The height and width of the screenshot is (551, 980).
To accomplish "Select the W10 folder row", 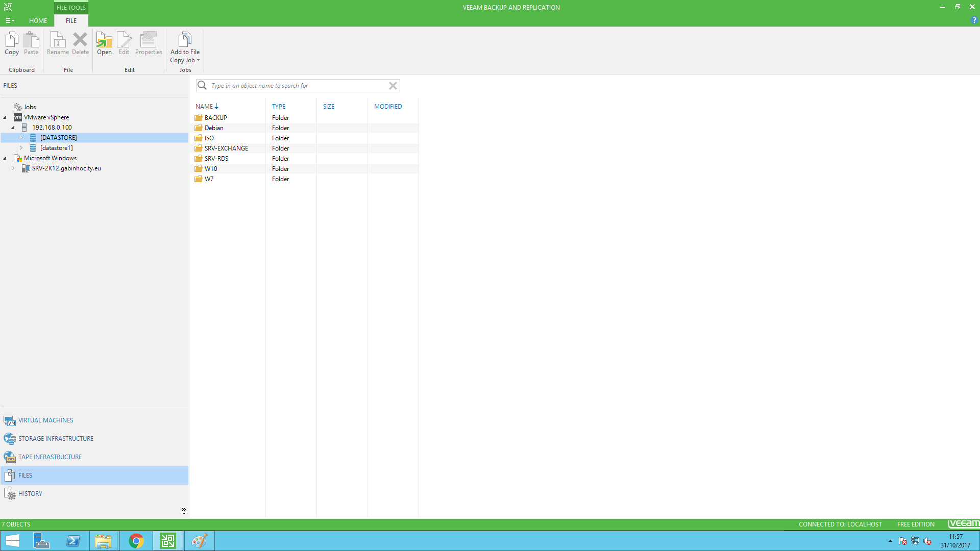I will pyautogui.click(x=305, y=169).
